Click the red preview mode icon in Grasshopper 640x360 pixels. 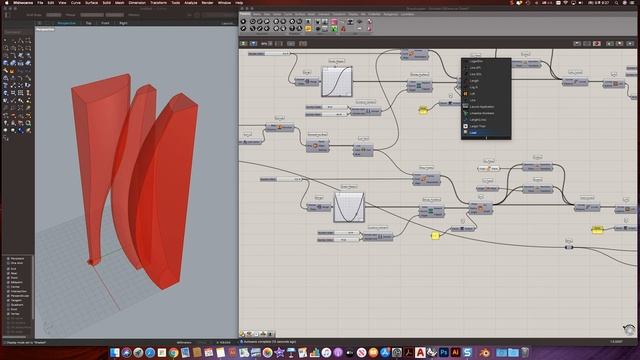pos(597,43)
